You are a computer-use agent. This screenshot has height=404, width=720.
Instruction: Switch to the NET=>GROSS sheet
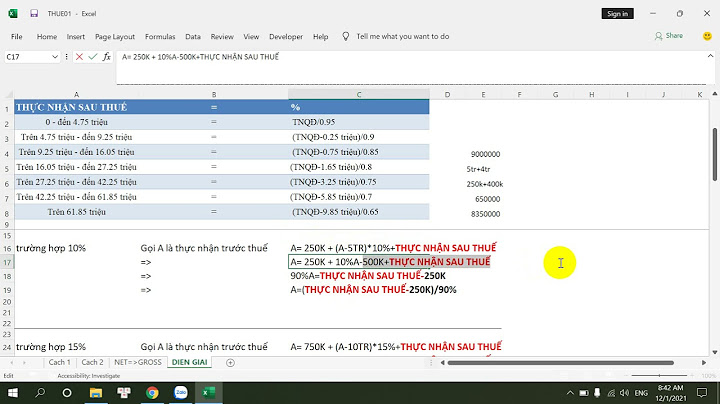[x=138, y=362]
